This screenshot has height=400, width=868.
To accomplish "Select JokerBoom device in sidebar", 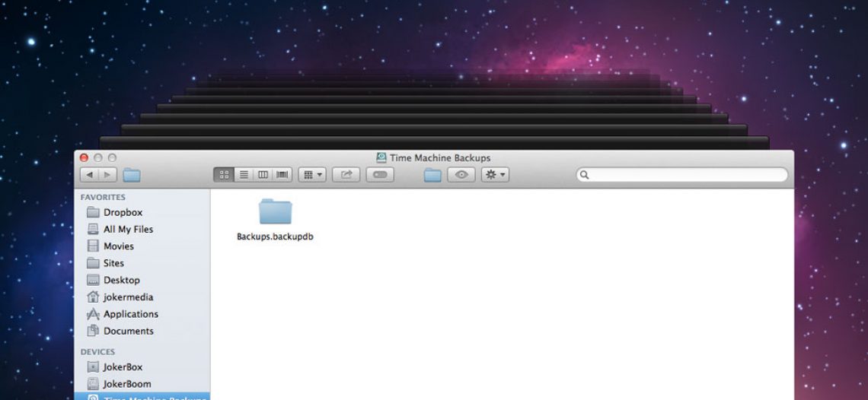I will (126, 384).
